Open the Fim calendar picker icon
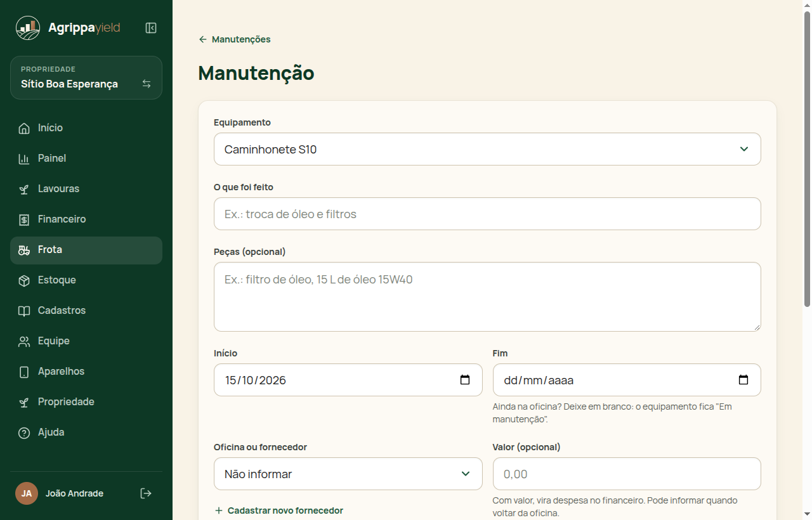 743,380
